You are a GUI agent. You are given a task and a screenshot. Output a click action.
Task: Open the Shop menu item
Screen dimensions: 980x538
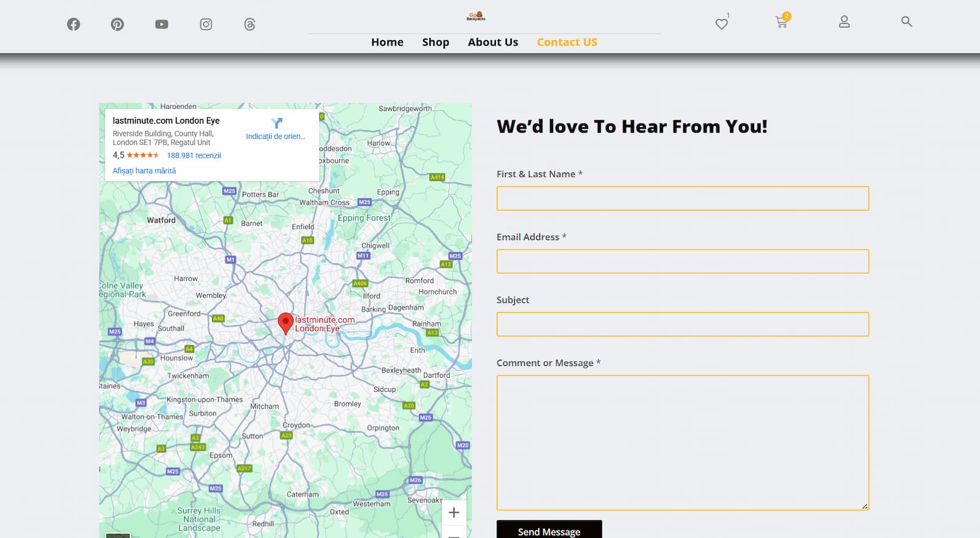coord(436,42)
